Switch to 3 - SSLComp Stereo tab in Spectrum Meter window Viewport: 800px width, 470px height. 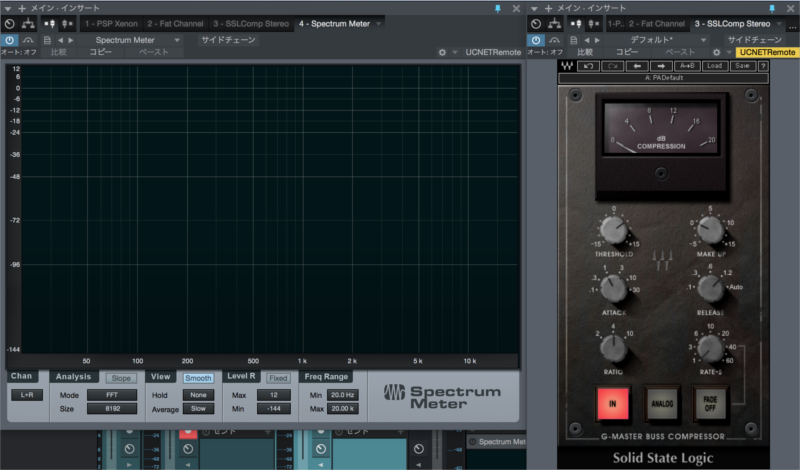pyautogui.click(x=251, y=23)
